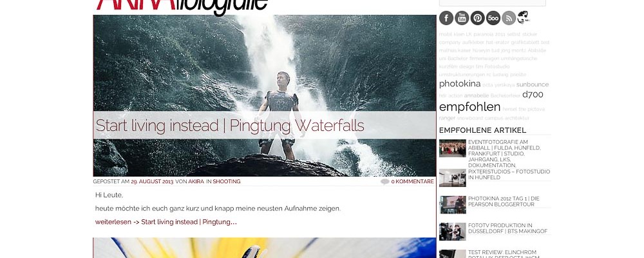This screenshot has width=644, height=258.
Task: Open 'Photokina 2012 Tag 1' recommended article
Action: (x=504, y=202)
